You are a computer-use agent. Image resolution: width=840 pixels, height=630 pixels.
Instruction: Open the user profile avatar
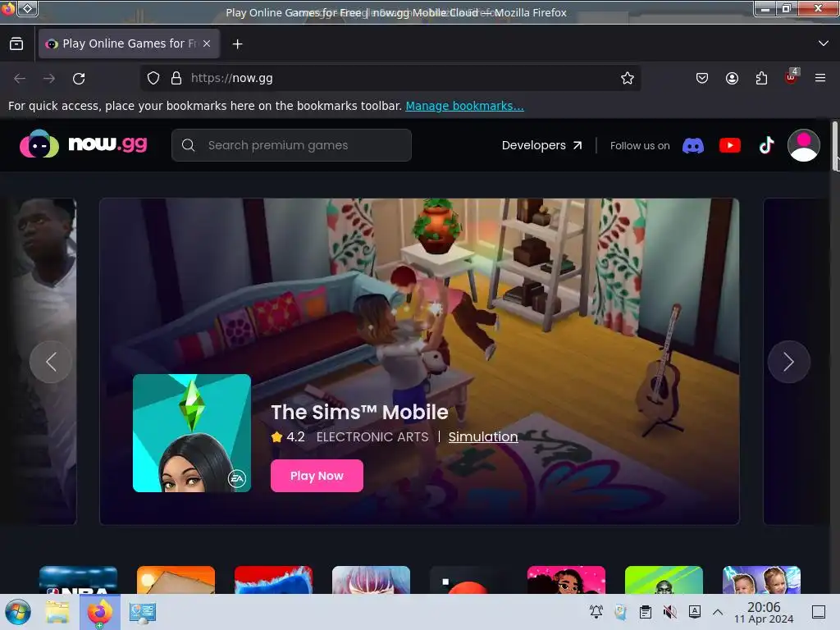tap(804, 145)
